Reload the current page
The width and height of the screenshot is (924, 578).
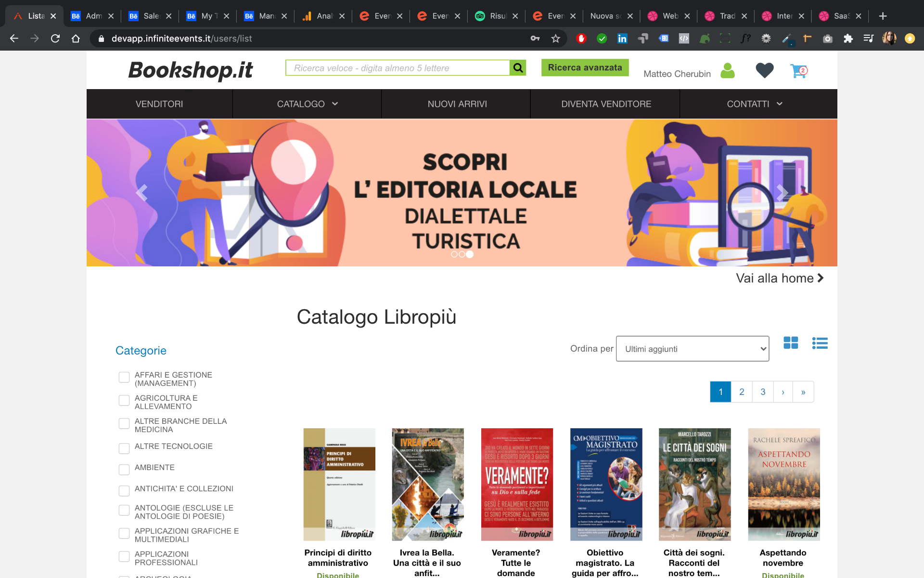click(x=55, y=39)
